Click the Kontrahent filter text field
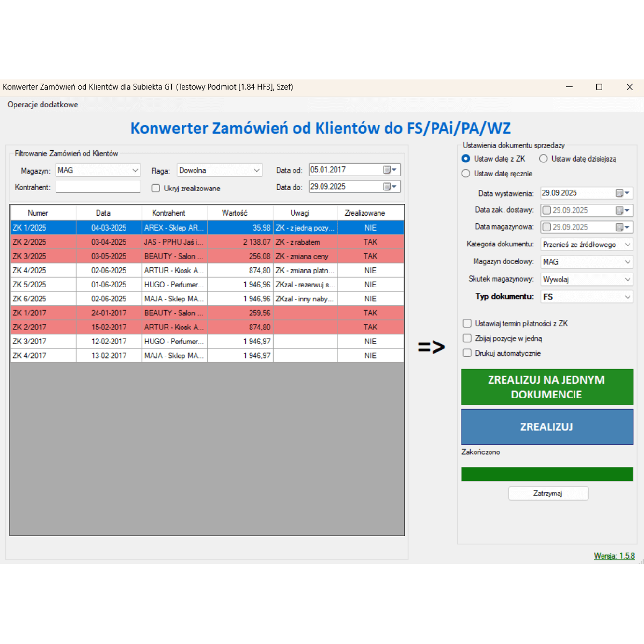This screenshot has height=644, width=644. click(98, 187)
